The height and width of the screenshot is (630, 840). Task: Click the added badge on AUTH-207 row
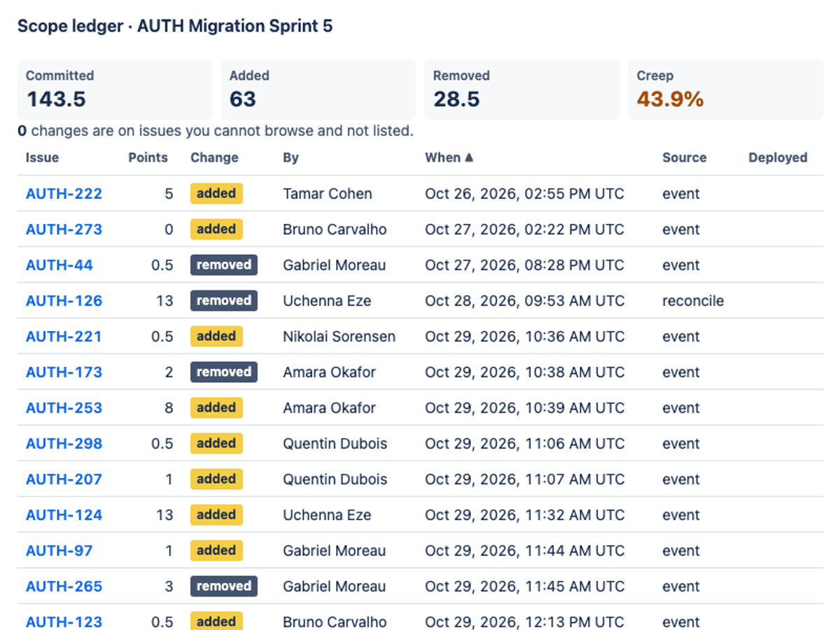216,479
